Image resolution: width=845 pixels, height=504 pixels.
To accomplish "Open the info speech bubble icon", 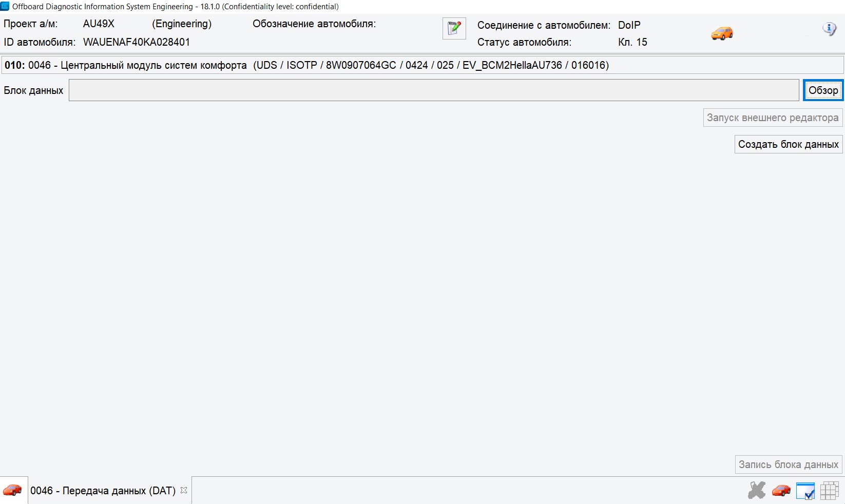I will (829, 29).
